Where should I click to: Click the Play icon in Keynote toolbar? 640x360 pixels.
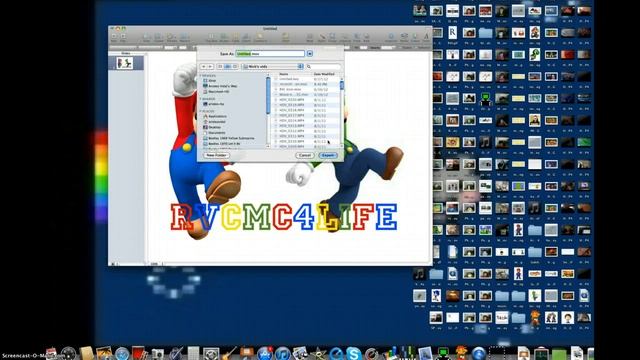pos(123,38)
